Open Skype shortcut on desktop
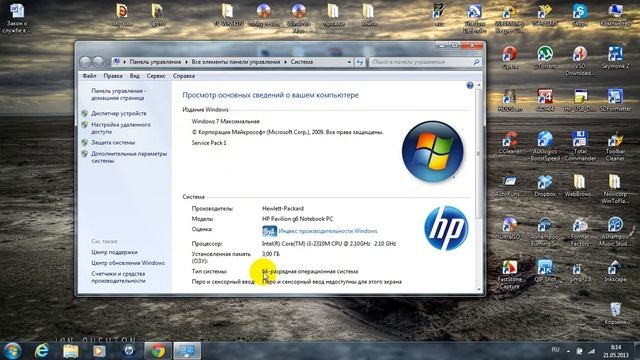Screen dimensions: 640x360 tap(580, 15)
